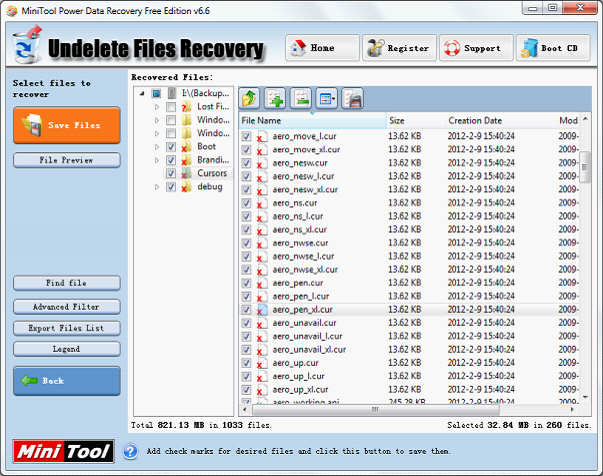This screenshot has width=603, height=476.
Task: Click the Brandi... folder icon
Action: (x=186, y=160)
